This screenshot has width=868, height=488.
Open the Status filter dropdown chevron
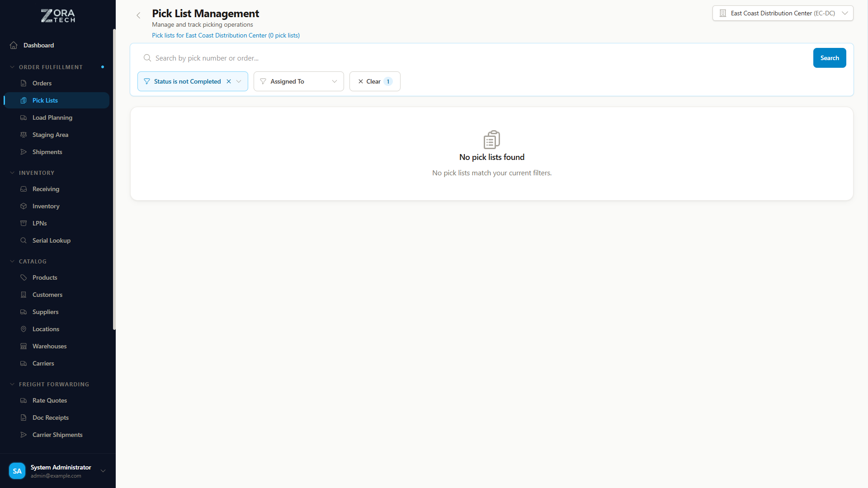pyautogui.click(x=239, y=81)
